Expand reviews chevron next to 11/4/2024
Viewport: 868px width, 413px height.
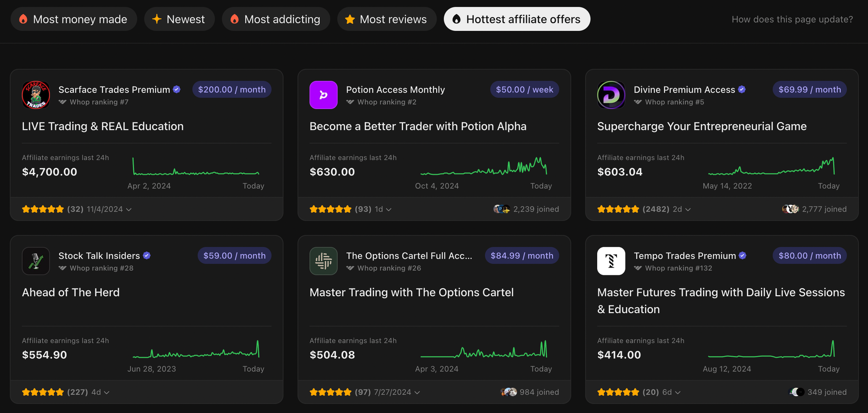(x=129, y=209)
